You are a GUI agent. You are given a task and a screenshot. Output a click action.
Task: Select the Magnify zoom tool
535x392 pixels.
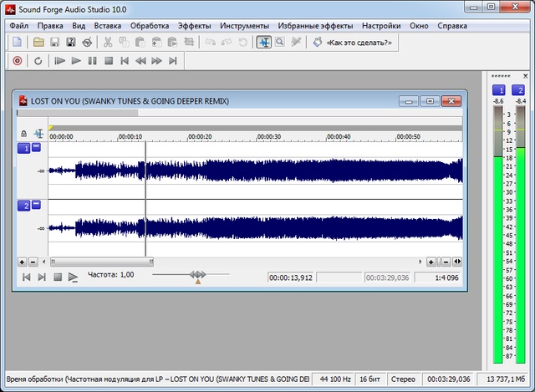[280, 41]
